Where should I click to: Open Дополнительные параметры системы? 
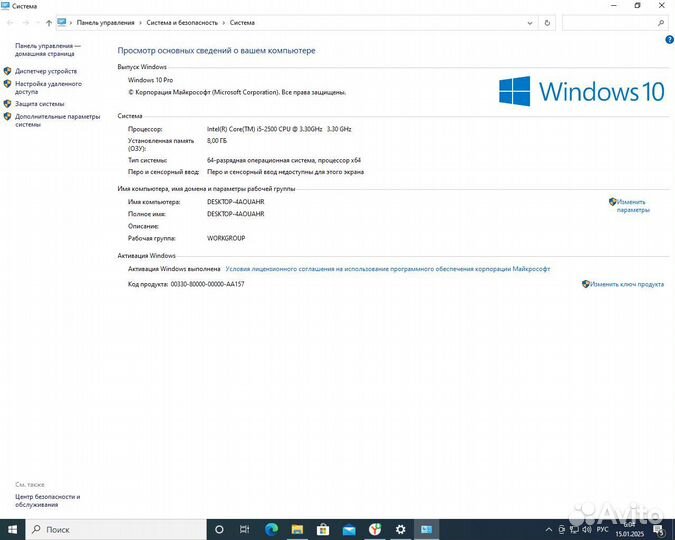pyautogui.click(x=57, y=120)
